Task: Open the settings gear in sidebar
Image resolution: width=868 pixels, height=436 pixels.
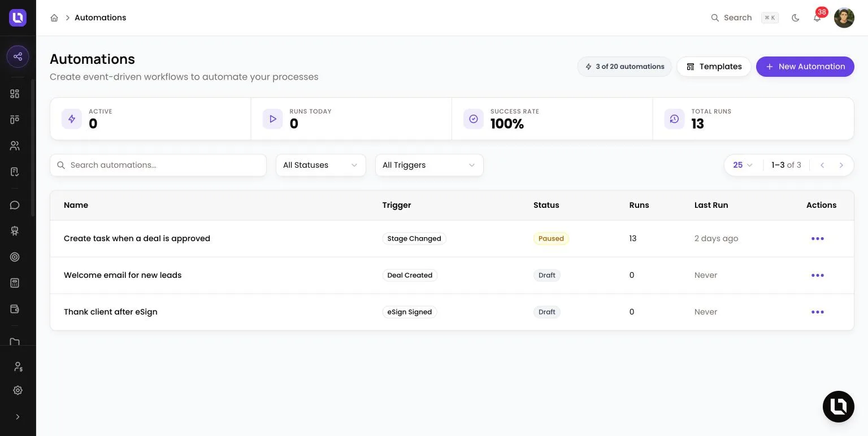Action: pyautogui.click(x=18, y=390)
